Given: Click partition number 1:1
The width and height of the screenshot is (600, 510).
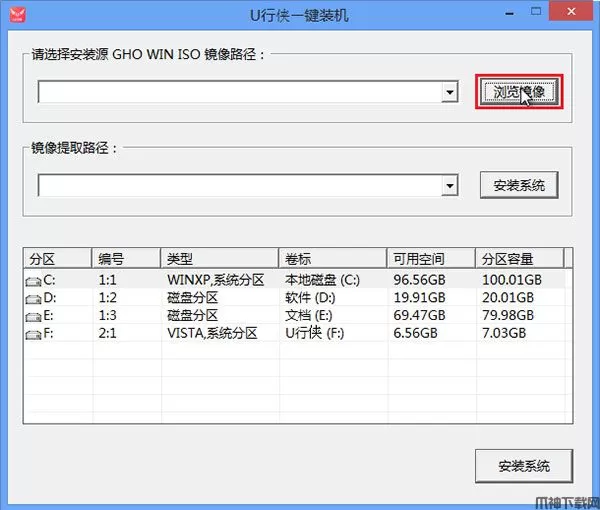Looking at the screenshot, I should [x=108, y=280].
